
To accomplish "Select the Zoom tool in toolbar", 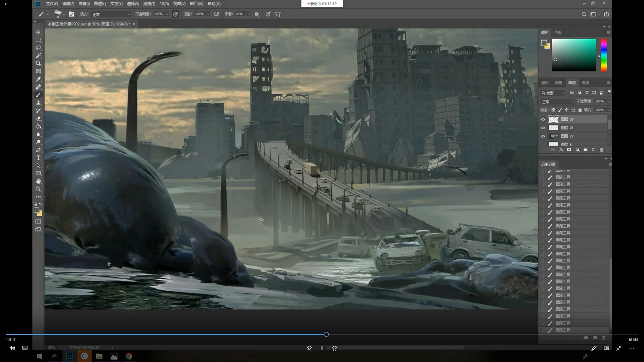I will tap(38, 189).
